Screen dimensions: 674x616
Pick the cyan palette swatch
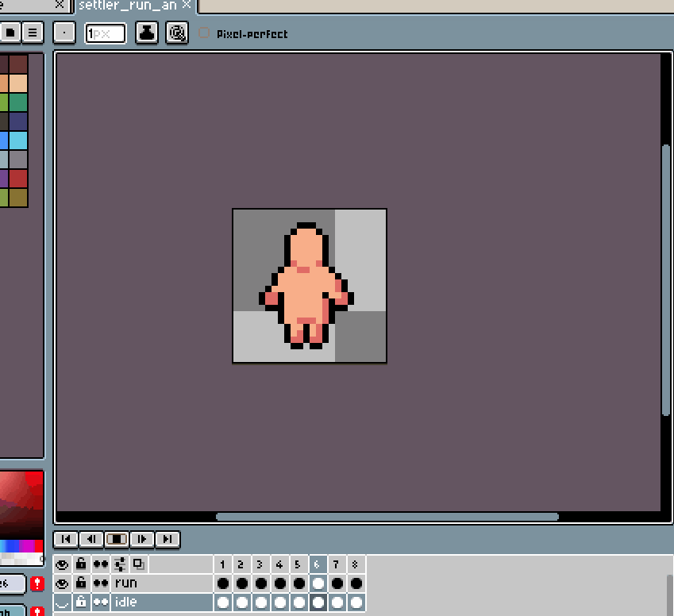17,141
